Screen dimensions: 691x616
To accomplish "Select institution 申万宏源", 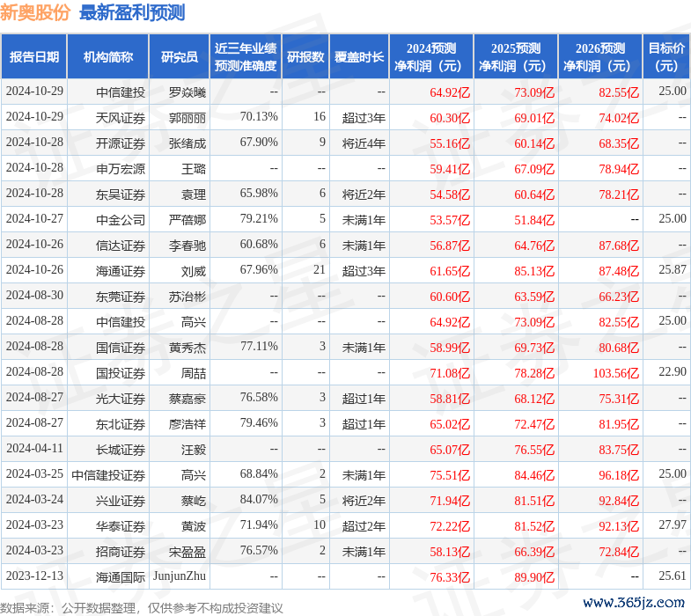I will click(x=121, y=169).
